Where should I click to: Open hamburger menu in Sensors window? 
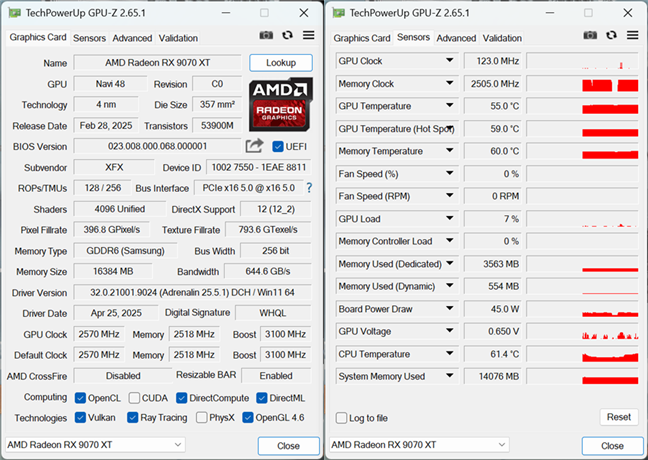[x=632, y=35]
